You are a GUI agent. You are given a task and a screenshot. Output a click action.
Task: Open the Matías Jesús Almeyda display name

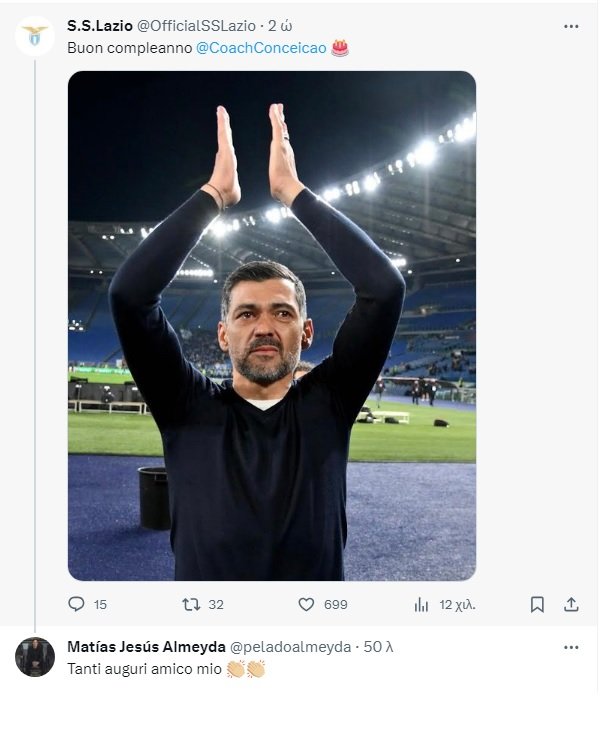pos(147,647)
